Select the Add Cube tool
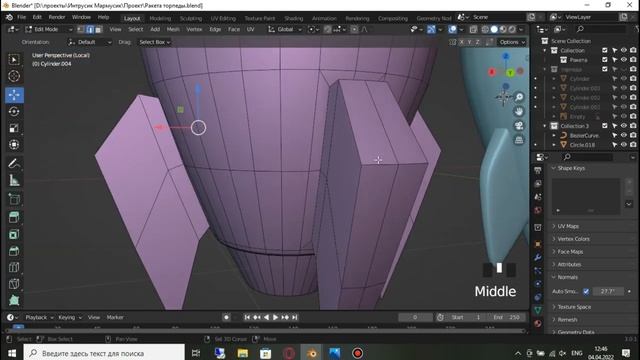Screen dimensions: 640x360 pos(14,199)
